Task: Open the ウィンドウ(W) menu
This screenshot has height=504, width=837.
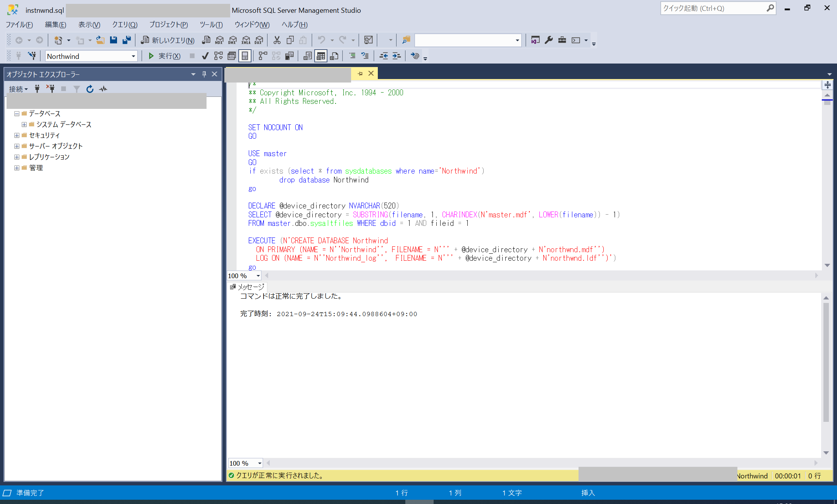Action: tap(252, 25)
